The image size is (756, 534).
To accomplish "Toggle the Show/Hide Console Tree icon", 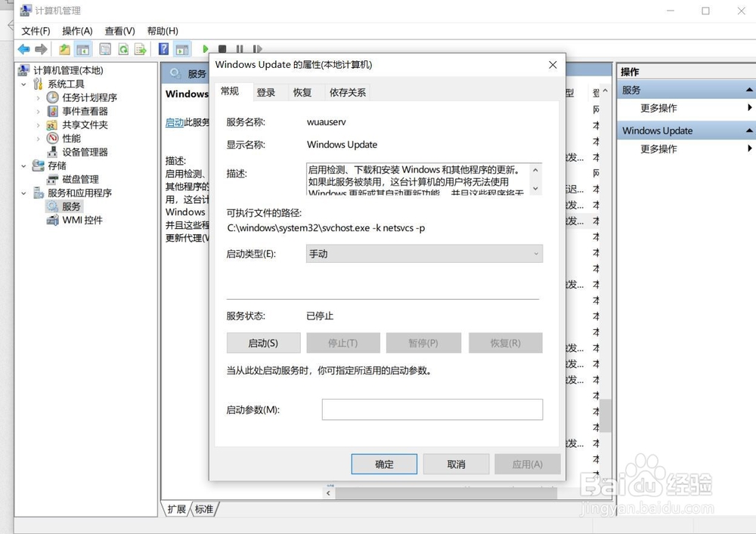I will [83, 49].
